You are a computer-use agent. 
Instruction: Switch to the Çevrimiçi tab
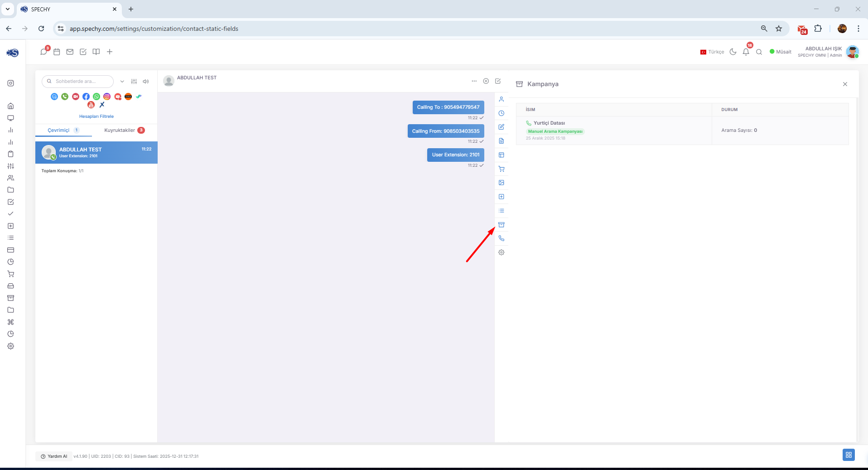point(63,130)
